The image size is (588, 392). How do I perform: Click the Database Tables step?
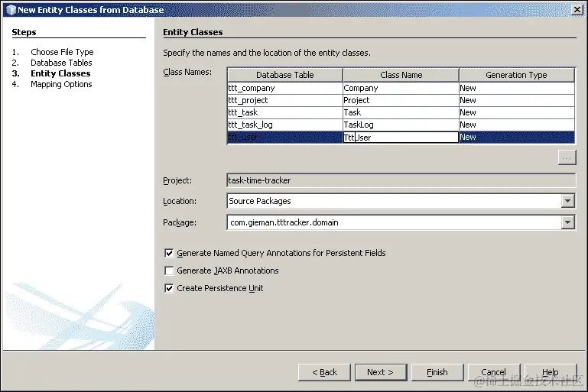point(61,63)
